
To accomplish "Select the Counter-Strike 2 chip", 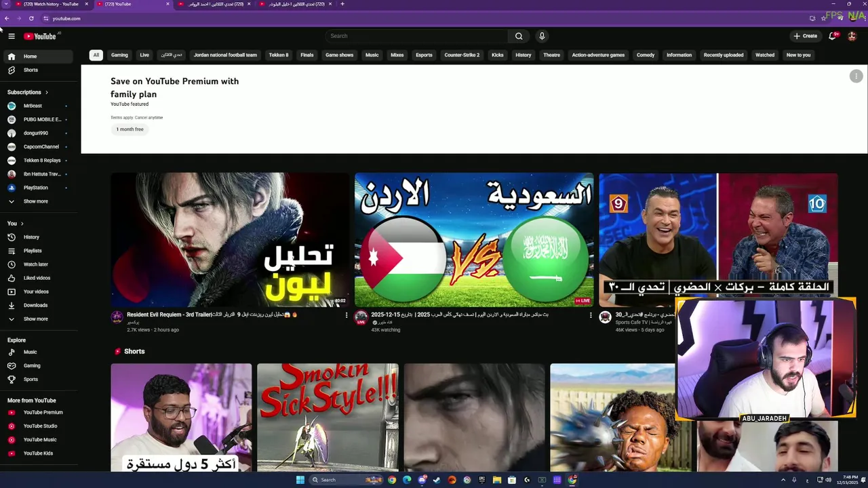I will (462, 55).
